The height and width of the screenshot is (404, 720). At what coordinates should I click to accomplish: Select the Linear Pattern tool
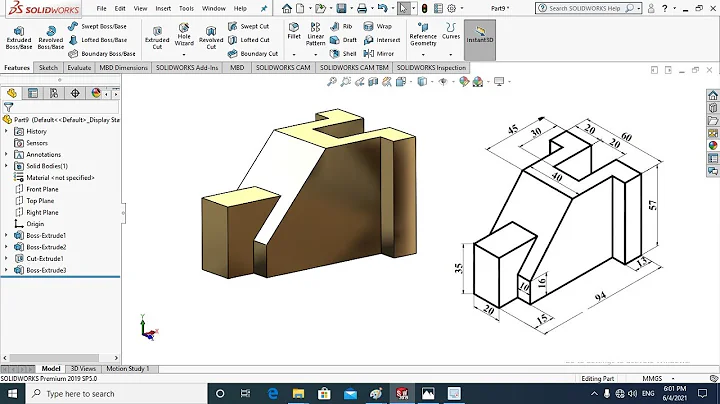[315, 34]
